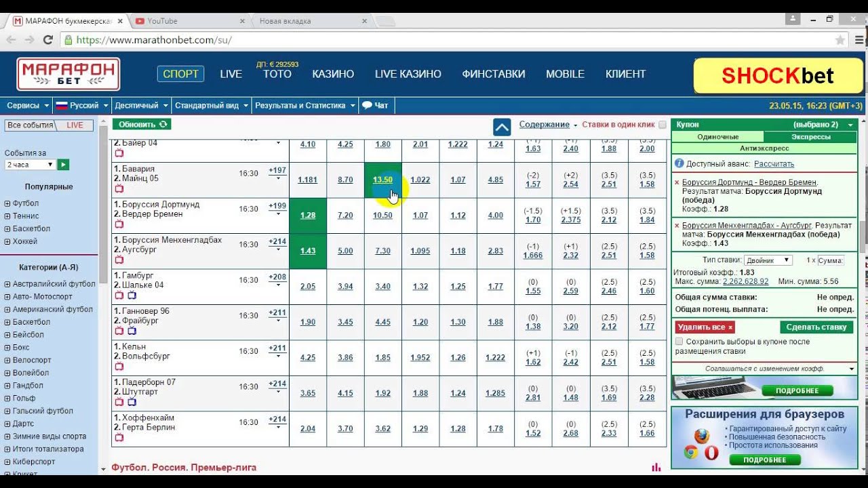
Task: Click the browser forward arrow
Action: point(29,40)
